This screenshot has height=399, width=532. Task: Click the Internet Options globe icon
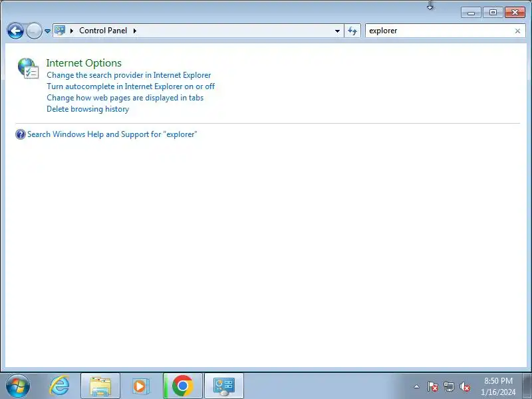click(x=28, y=68)
